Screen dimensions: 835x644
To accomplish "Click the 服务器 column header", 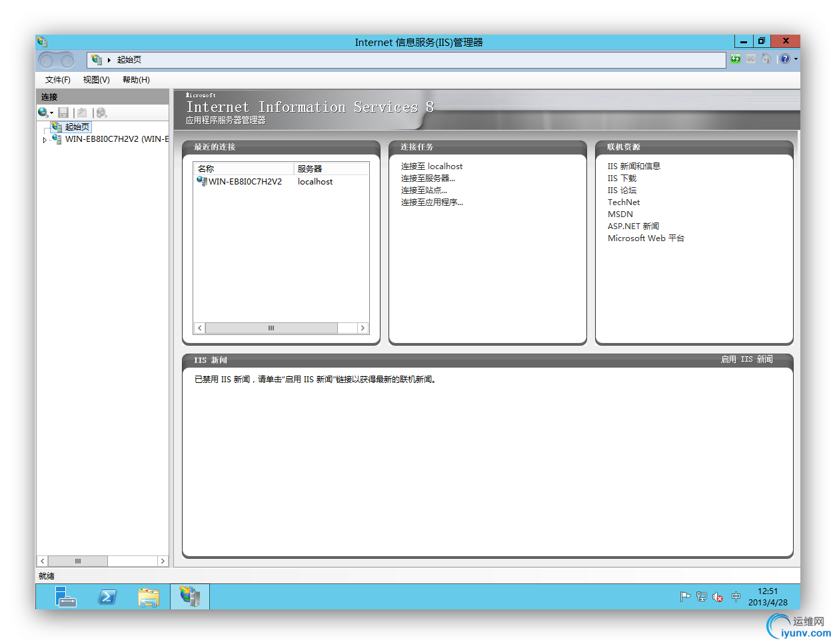I will pos(331,168).
